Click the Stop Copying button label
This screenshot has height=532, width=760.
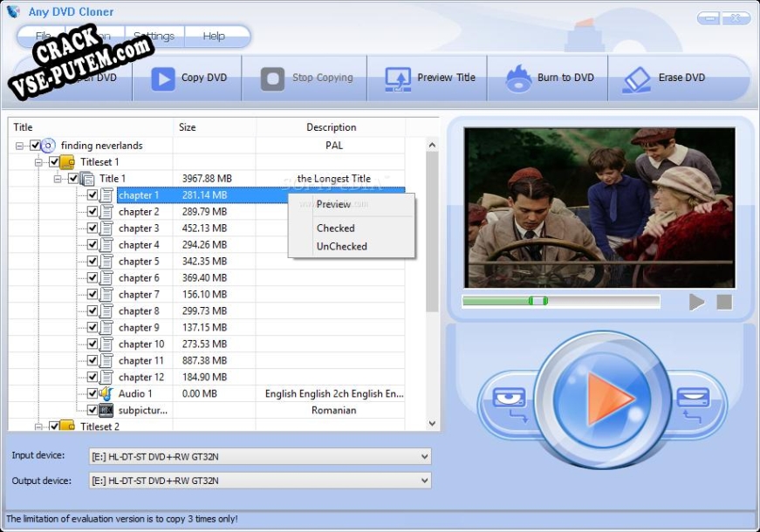(322, 78)
